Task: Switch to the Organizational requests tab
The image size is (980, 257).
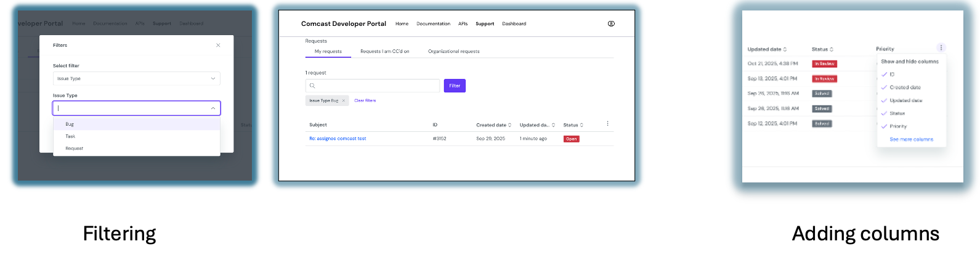Action: point(453,51)
